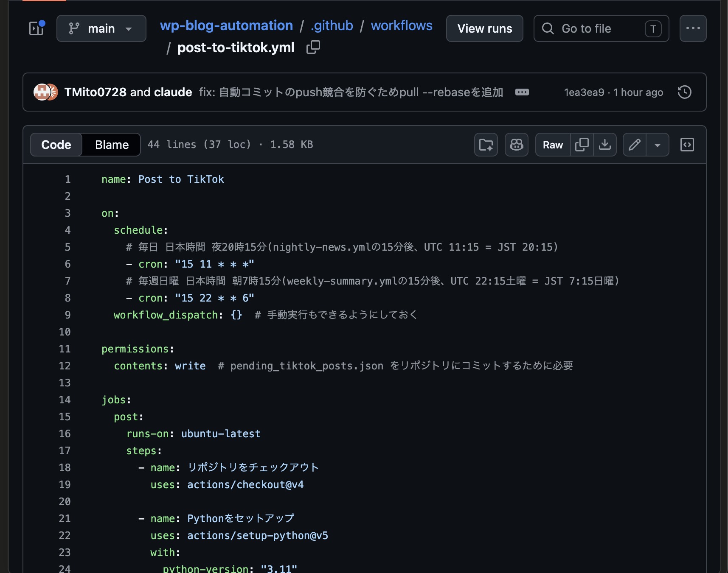Screen dimensions: 728x573
Task: Download the raw file icon
Action: (605, 145)
